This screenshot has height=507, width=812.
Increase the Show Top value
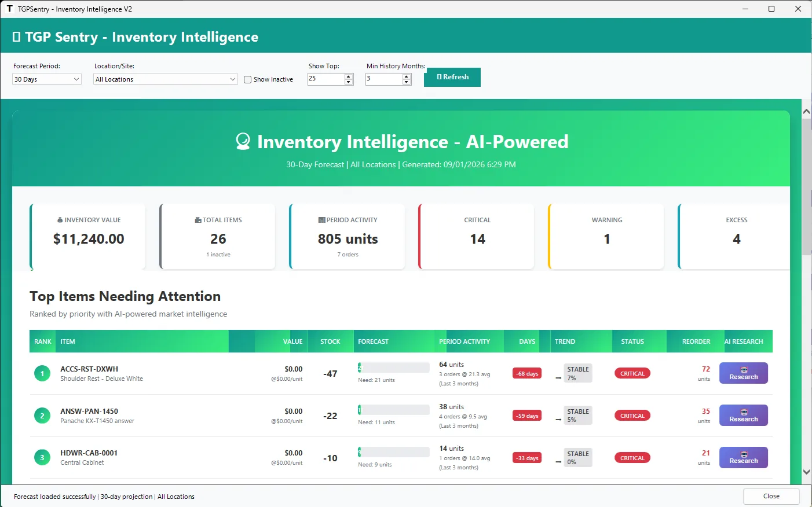pos(349,76)
